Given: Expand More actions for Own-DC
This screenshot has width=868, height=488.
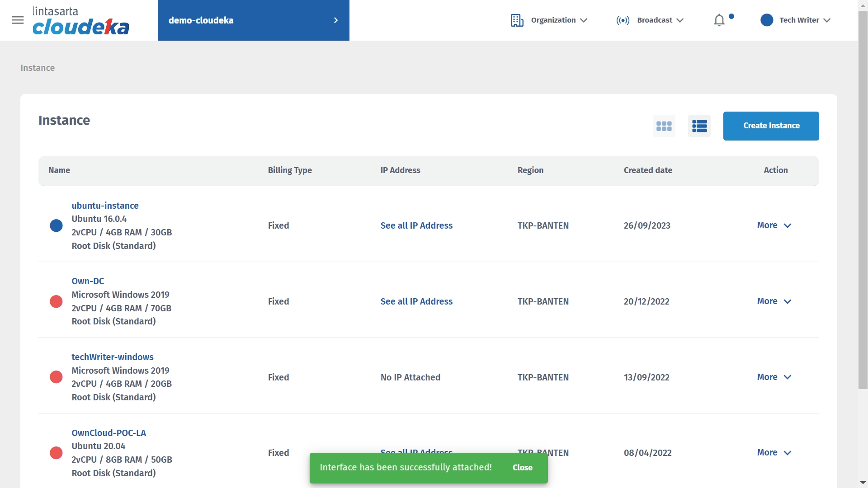Looking at the screenshot, I should 774,301.
